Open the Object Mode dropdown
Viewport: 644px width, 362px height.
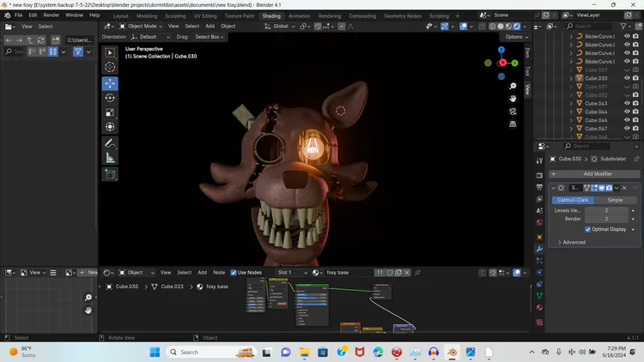tap(140, 27)
